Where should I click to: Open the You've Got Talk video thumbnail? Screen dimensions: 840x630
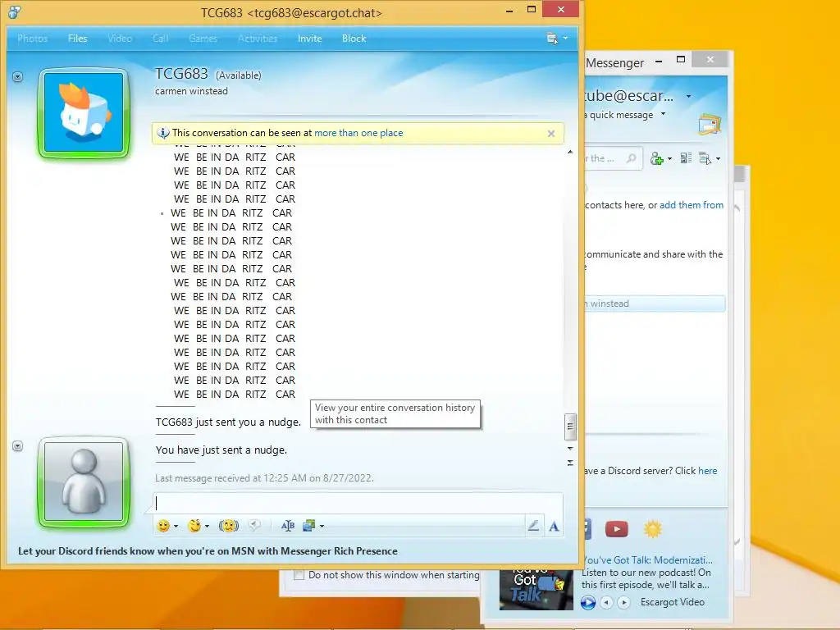coord(536,588)
